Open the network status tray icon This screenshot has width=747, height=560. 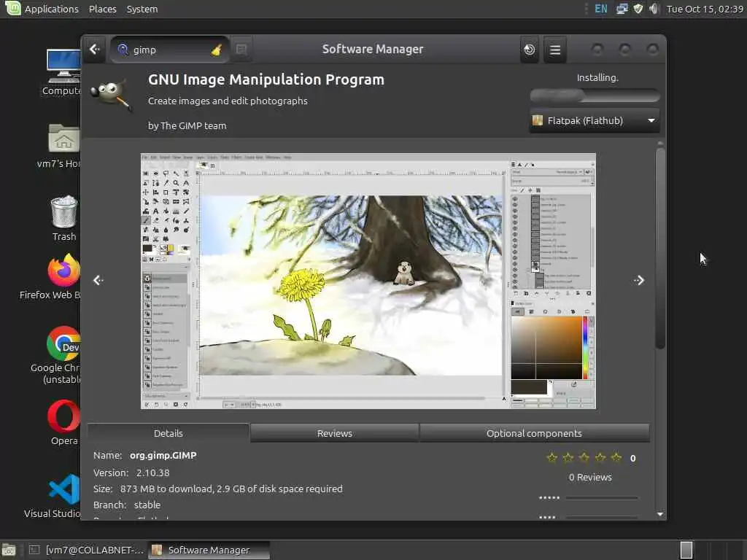(622, 9)
